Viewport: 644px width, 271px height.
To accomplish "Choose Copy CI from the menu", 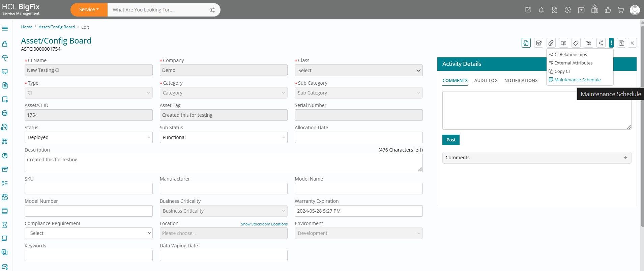I will pos(562,72).
